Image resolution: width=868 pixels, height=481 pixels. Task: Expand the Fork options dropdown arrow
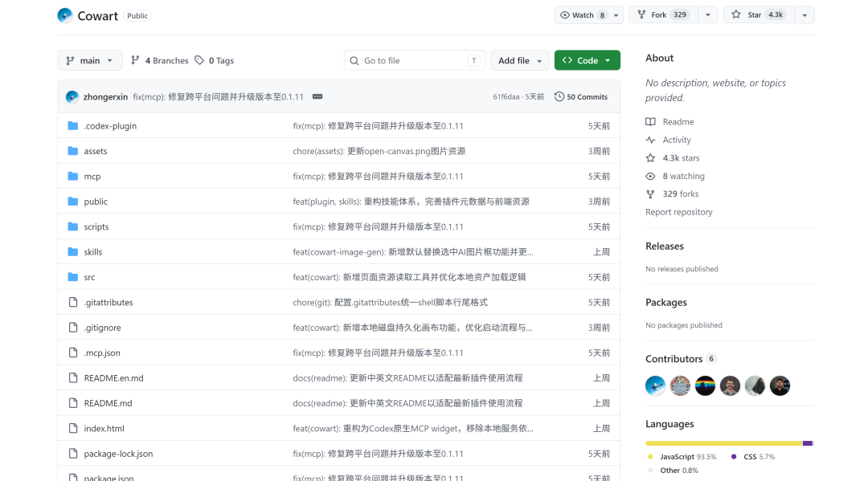pyautogui.click(x=707, y=15)
